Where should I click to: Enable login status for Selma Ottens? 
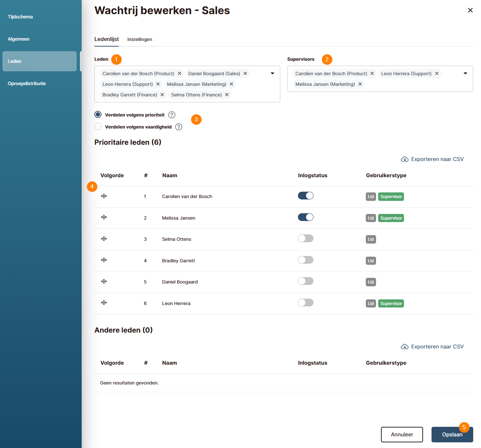306,239
